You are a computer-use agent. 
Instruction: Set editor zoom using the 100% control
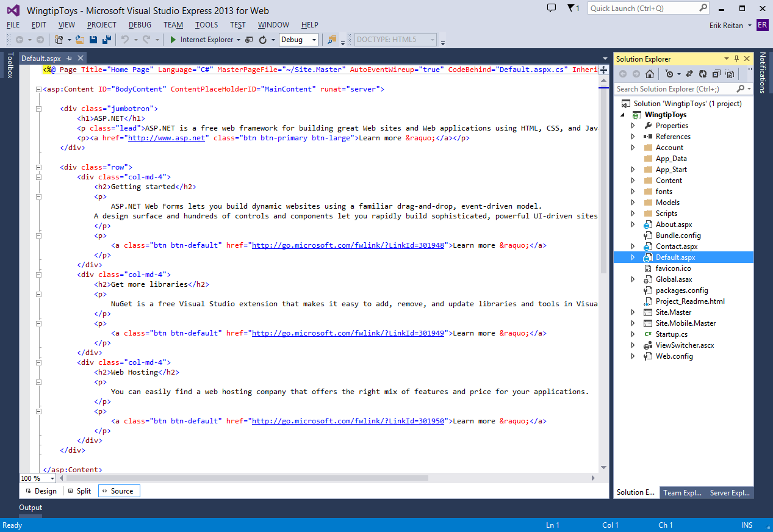36,478
